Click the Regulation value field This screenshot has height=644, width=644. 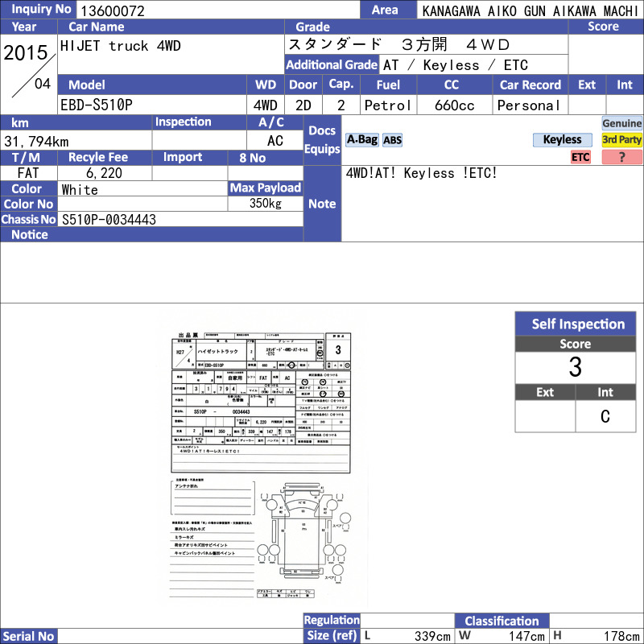tap(407, 621)
